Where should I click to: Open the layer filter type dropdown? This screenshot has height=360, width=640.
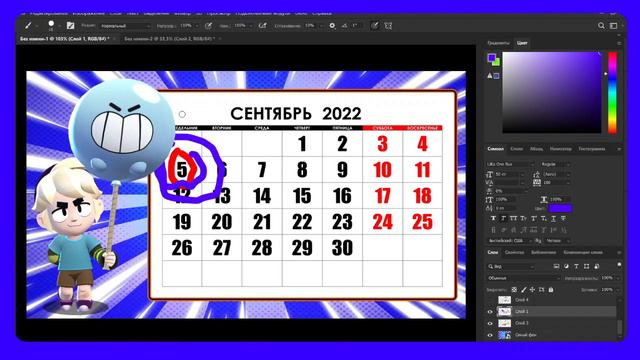511,267
